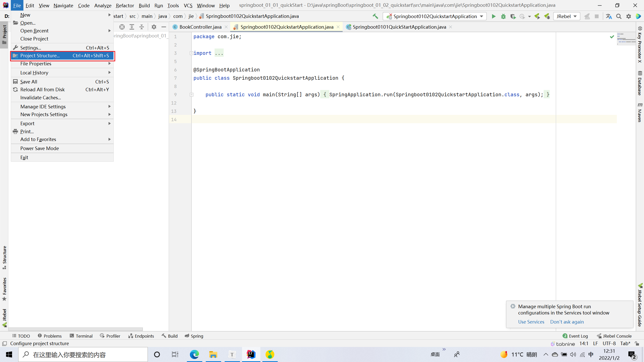The image size is (644, 362).
Task: Expand Local History submenu
Action: click(x=62, y=73)
